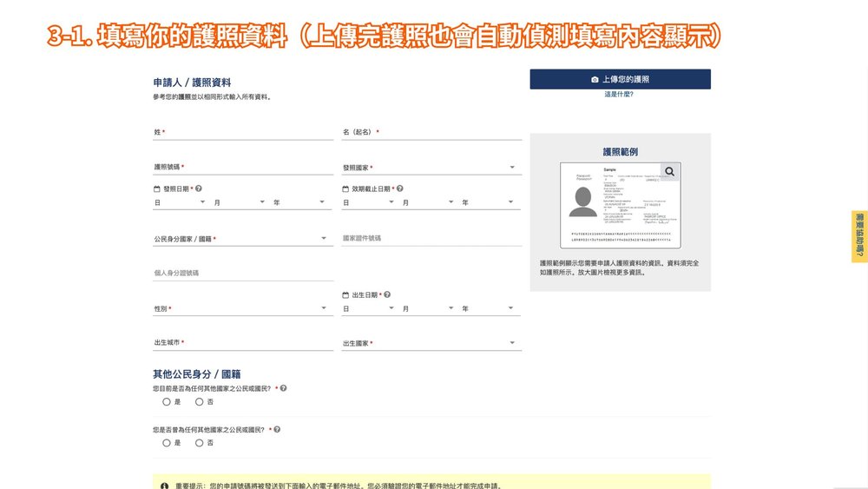Viewport: 868px width, 489px height.
Task: Click help icon beside past other-citizenship question
Action: click(277, 429)
